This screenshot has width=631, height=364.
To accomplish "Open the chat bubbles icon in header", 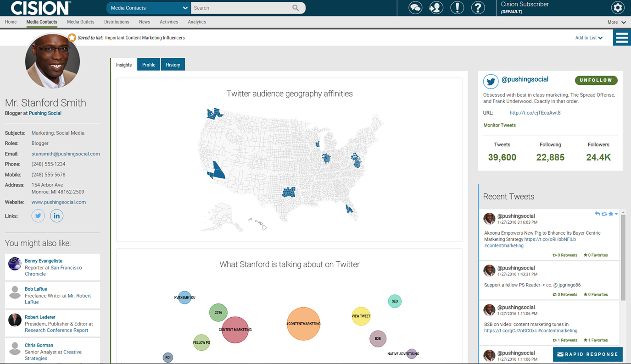I will [x=415, y=8].
